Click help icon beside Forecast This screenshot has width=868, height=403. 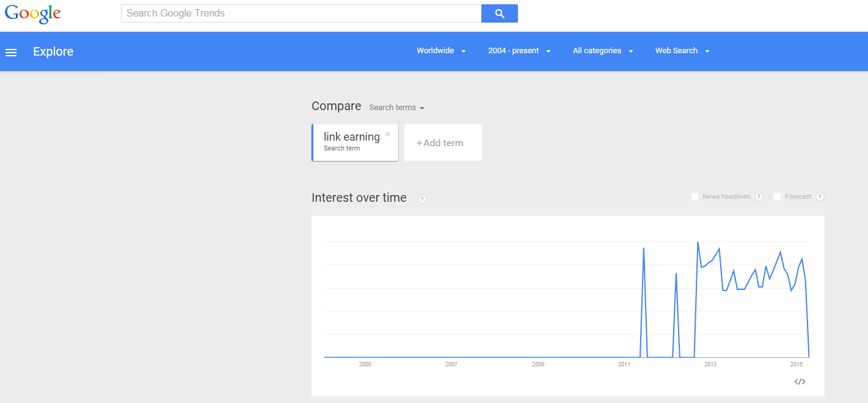coord(820,197)
